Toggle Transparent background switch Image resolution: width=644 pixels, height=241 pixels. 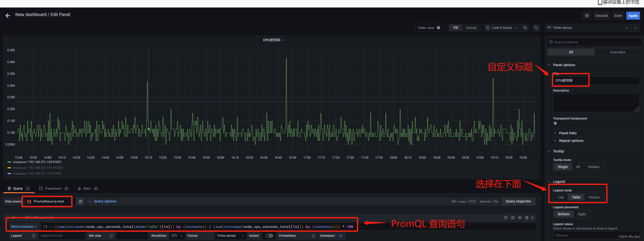[557, 123]
